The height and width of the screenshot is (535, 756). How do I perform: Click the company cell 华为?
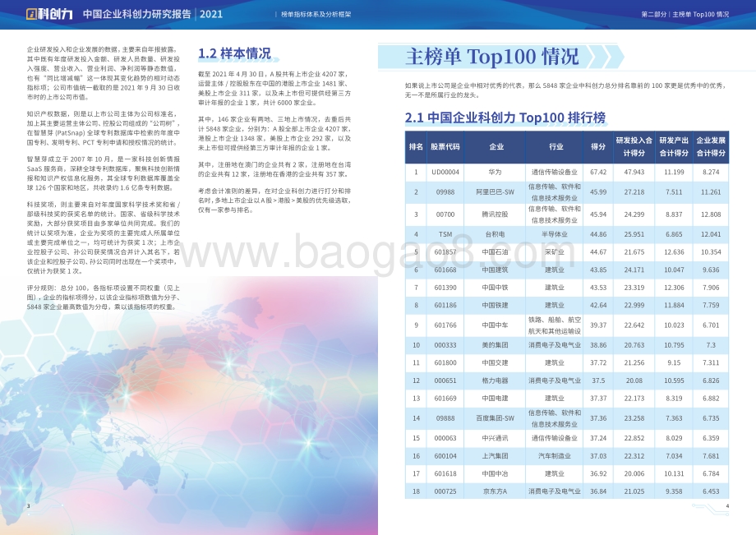pyautogui.click(x=495, y=172)
